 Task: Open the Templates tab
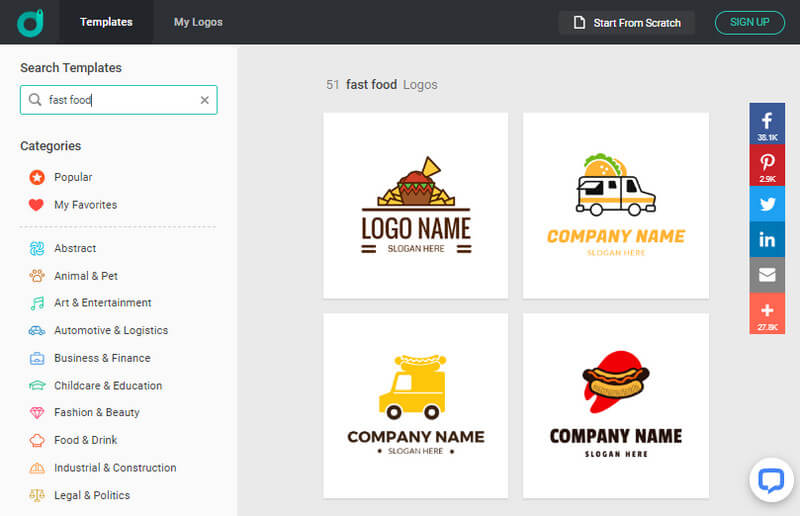(x=106, y=22)
